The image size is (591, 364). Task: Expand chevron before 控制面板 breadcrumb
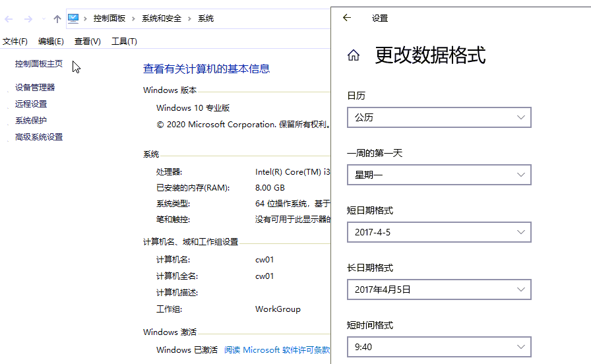[85, 19]
